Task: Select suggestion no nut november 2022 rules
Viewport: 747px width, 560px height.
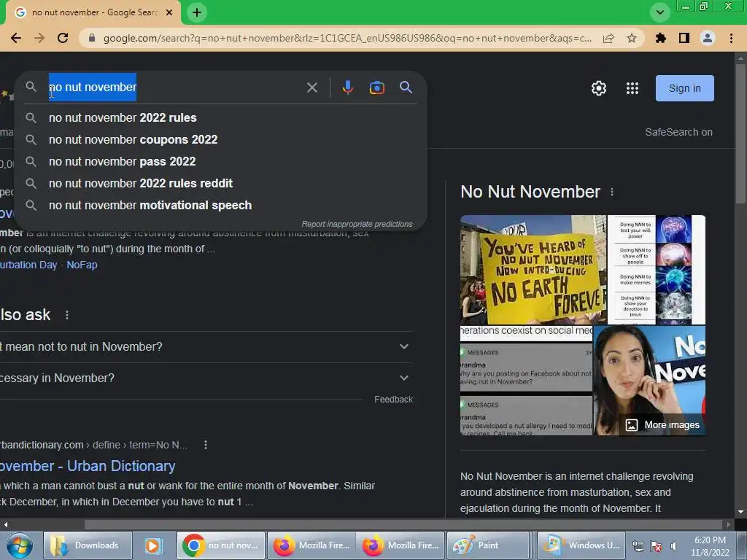Action: (x=221, y=117)
